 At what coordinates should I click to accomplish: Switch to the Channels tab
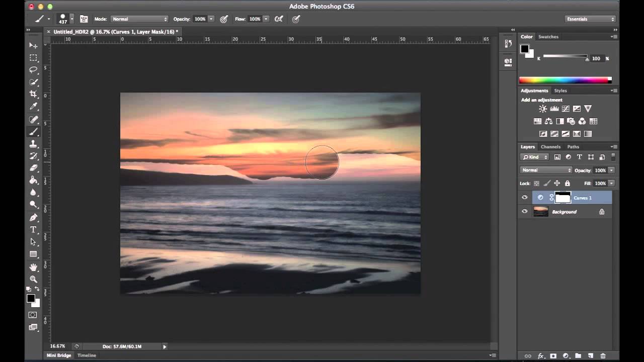tap(550, 147)
